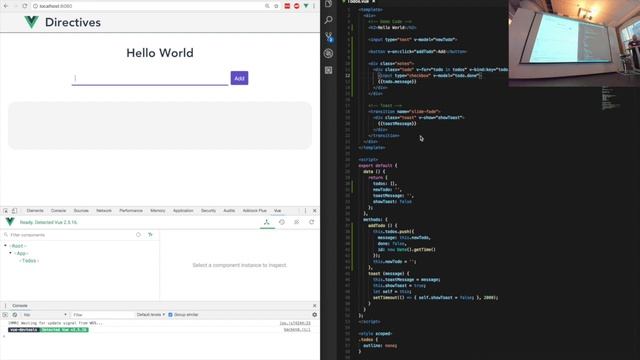Toggle the console sidebar icon

click(x=5, y=315)
